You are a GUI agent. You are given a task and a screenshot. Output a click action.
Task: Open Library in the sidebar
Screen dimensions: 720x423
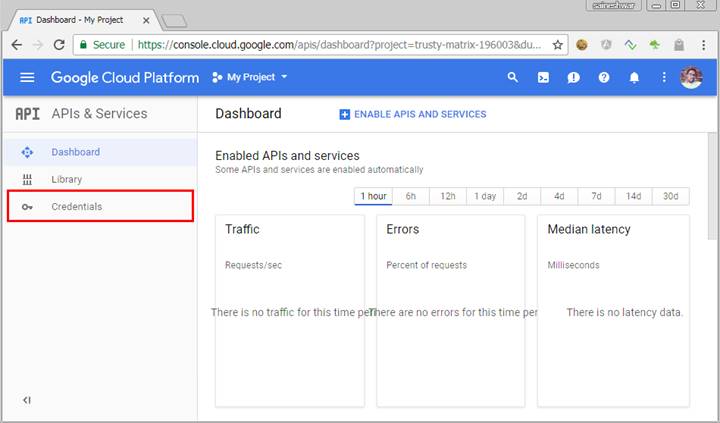[x=100, y=180]
